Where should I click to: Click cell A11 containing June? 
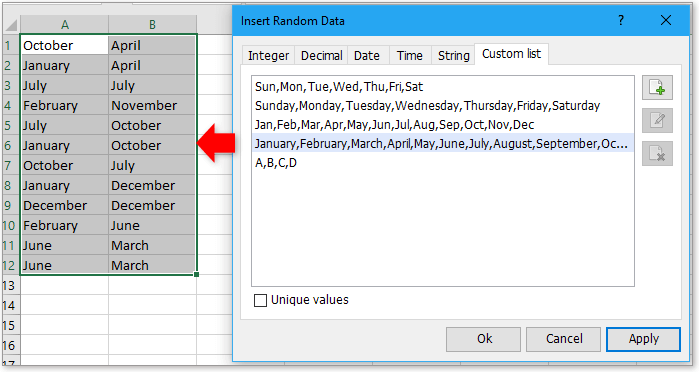(x=64, y=245)
